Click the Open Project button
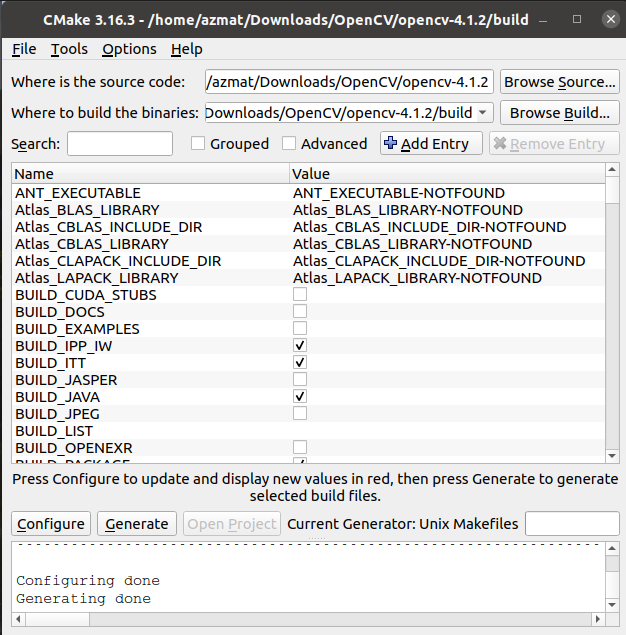 (x=232, y=524)
